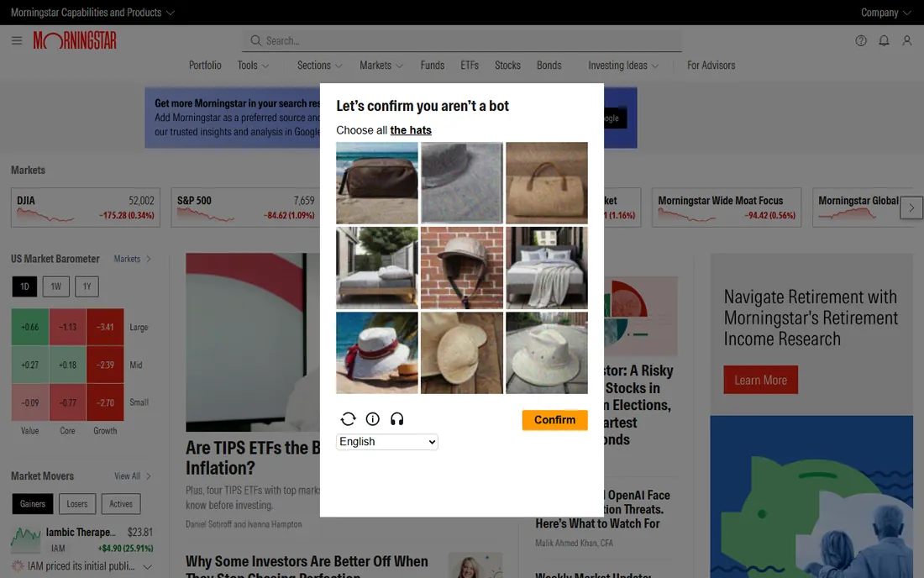Open the help question mark icon
924x578 pixels.
pos(861,40)
